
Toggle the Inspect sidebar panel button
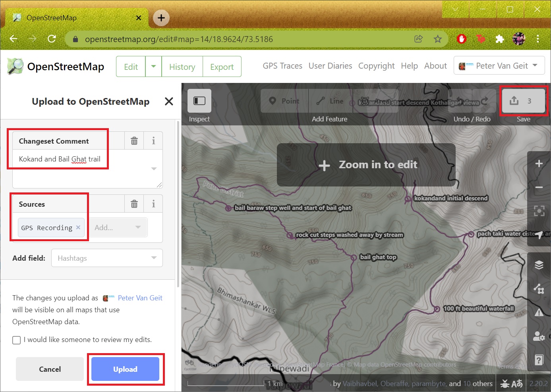pyautogui.click(x=199, y=101)
